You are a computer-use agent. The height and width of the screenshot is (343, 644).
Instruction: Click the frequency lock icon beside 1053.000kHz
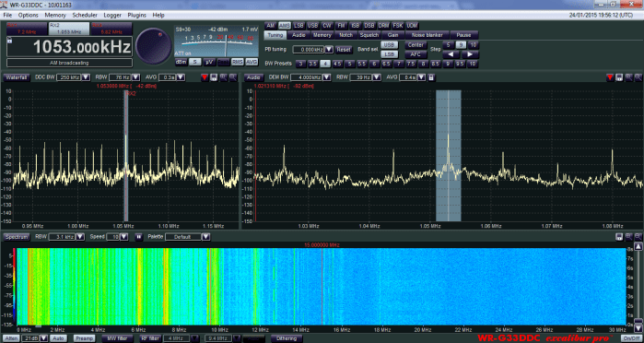click(x=9, y=40)
